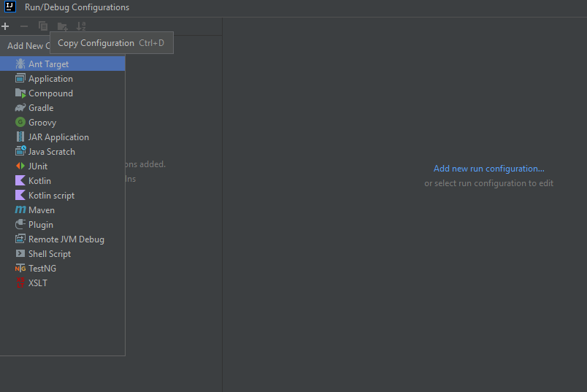
Task: Click the Shell Script terminal icon
Action: [x=20, y=253]
